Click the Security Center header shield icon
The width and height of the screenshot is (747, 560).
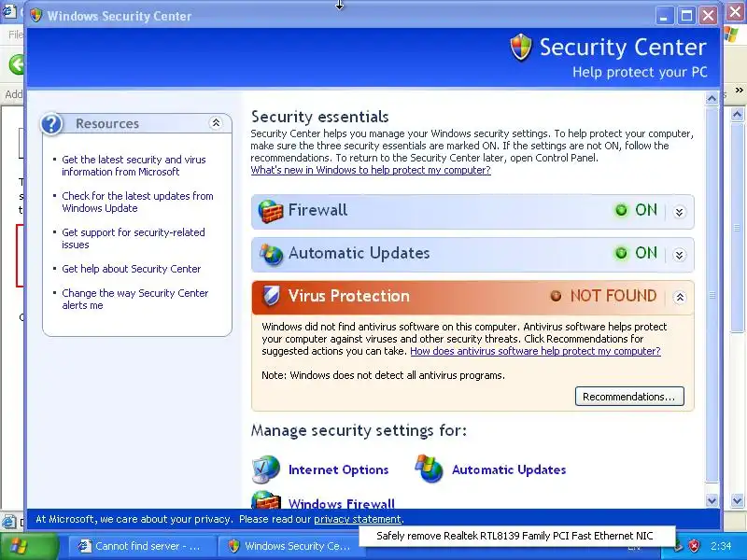pos(521,48)
